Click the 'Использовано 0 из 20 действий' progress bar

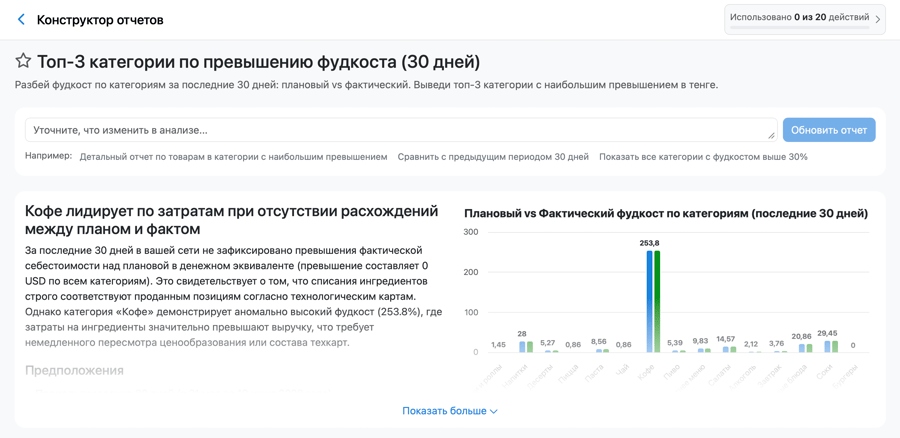(799, 28)
